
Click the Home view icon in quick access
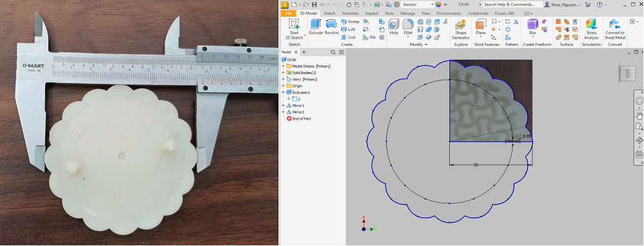[x=349, y=5]
